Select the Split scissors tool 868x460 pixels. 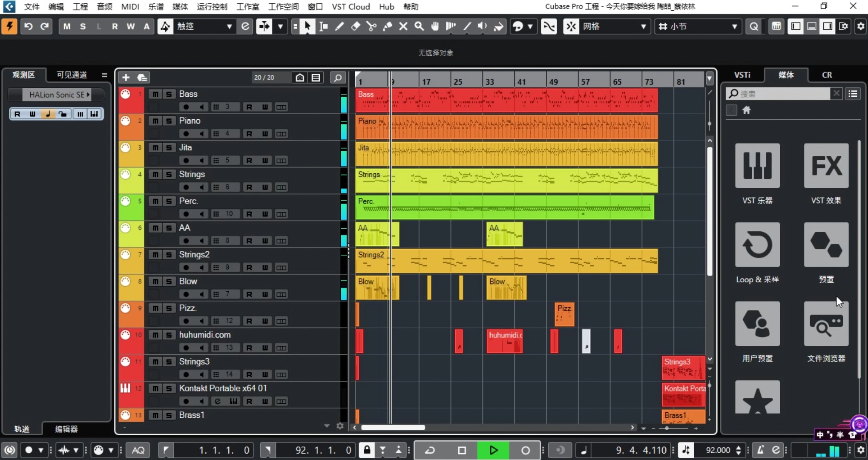click(371, 26)
